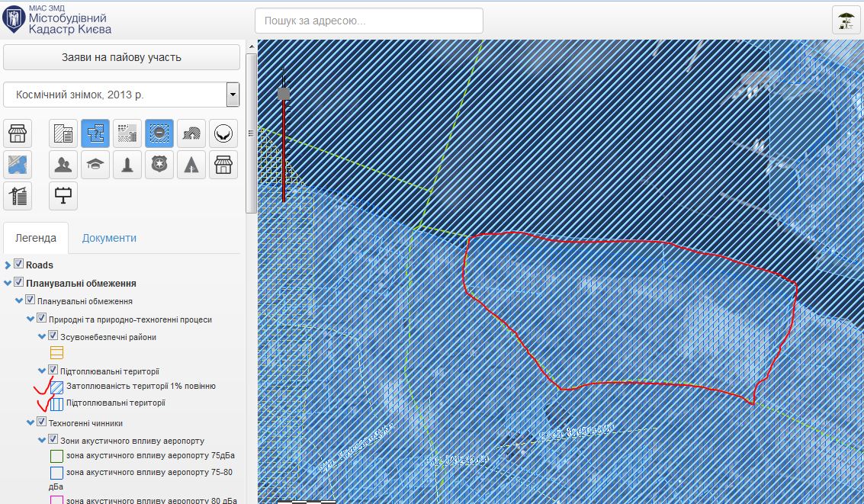Uncheck the Техногенні чинники checkbox
Viewport: 864px width, 504px height.
click(42, 422)
